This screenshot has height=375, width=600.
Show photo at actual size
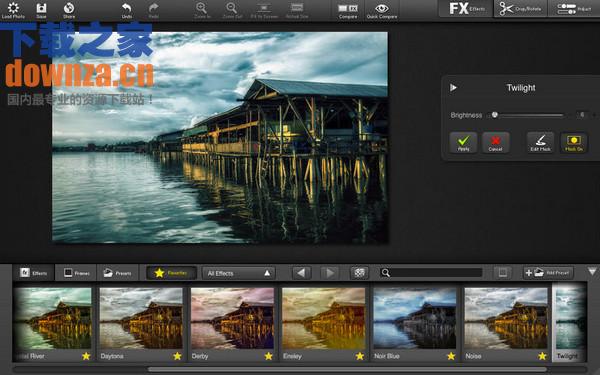click(x=297, y=10)
